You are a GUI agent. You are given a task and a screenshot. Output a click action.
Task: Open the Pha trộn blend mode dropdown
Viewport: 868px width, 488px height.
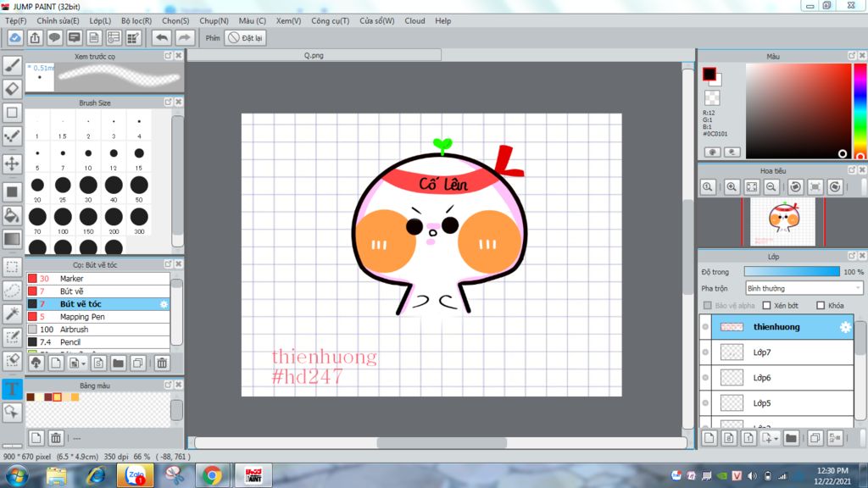click(804, 288)
